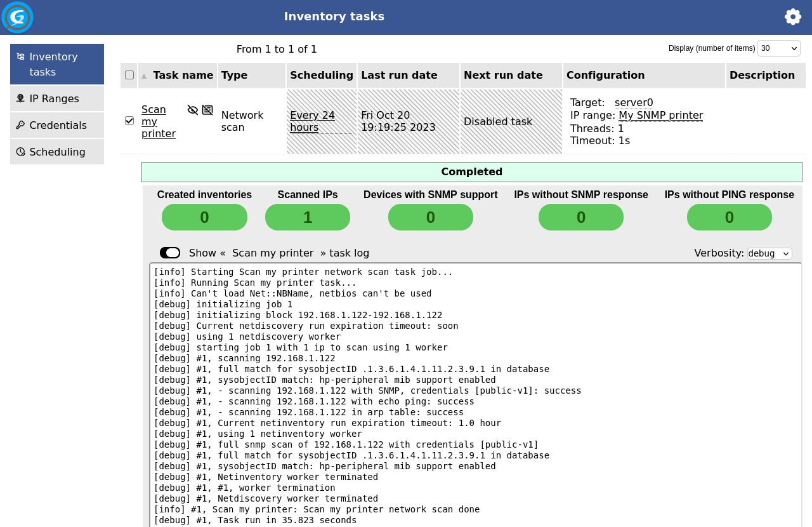Viewport: 812px width, 527px height.
Task: Click the IPs without SNMP response count badge
Action: (x=581, y=217)
